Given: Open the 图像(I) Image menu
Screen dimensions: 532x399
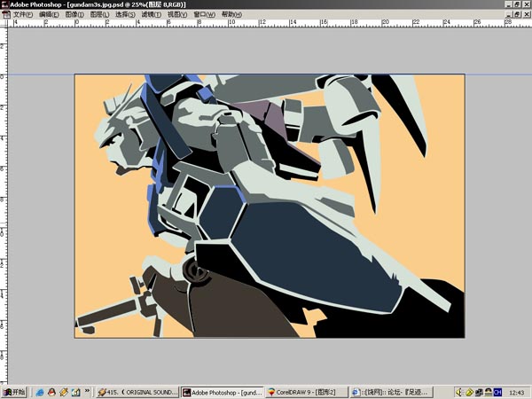Looking at the screenshot, I should pyautogui.click(x=74, y=14).
